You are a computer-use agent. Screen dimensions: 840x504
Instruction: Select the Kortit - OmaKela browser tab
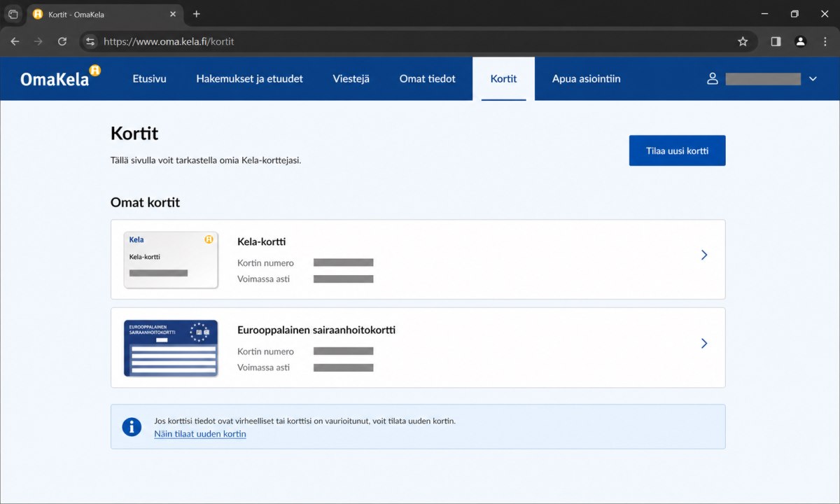click(104, 14)
